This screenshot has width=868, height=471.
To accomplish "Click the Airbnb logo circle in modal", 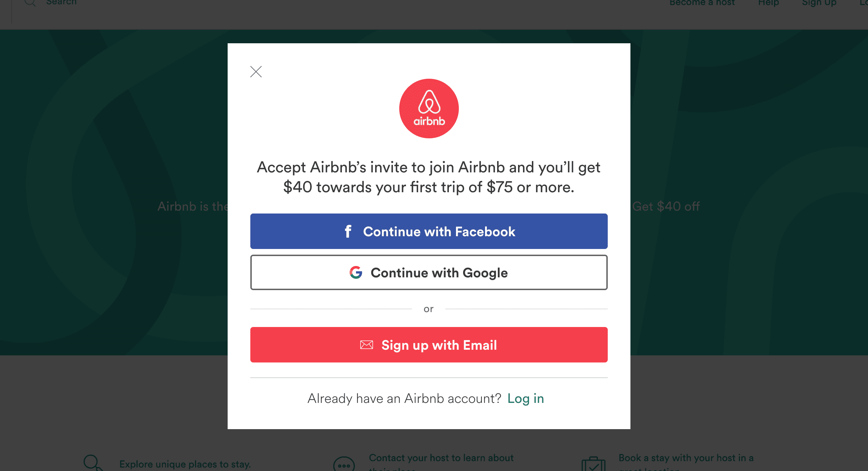I will (429, 109).
